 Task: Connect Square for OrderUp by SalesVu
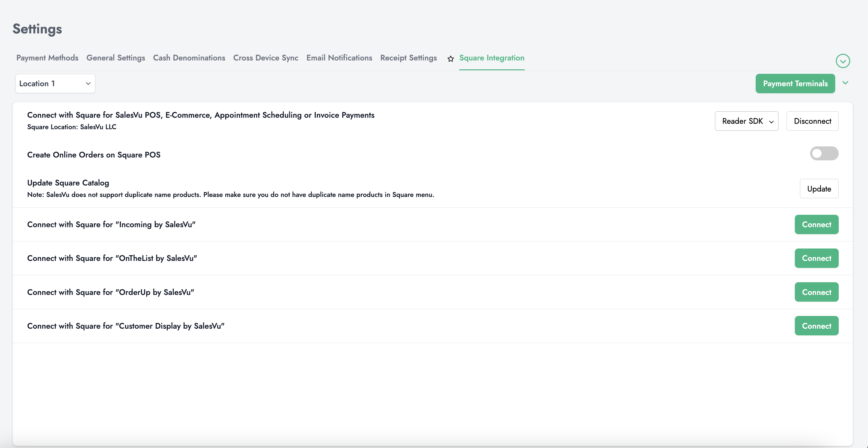(816, 292)
